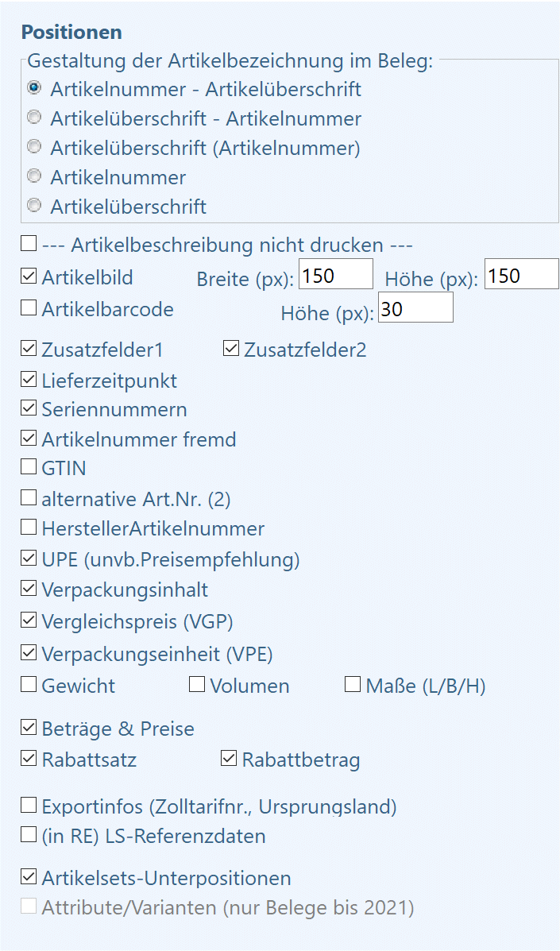Check the HerstellerArtikelnummer checkbox
Viewport: 560px width, 951px height.
click(x=29, y=527)
